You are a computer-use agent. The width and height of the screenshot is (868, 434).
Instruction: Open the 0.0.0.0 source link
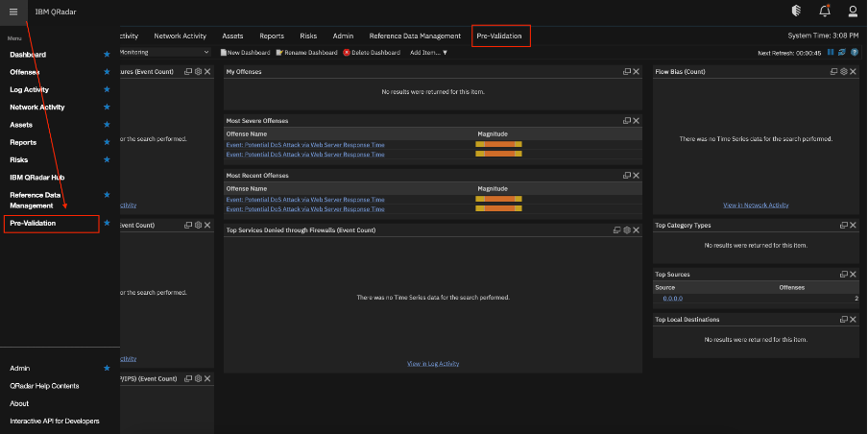(672, 299)
